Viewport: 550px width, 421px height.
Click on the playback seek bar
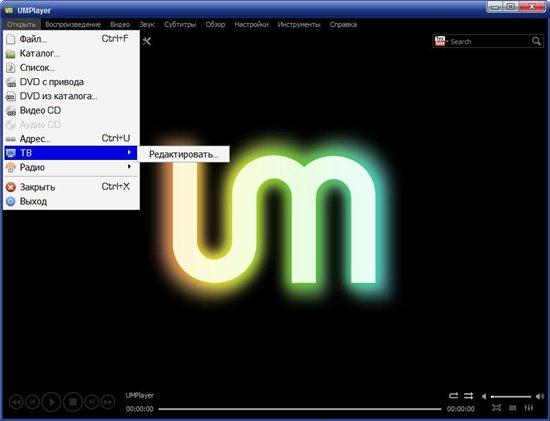pyautogui.click(x=300, y=409)
